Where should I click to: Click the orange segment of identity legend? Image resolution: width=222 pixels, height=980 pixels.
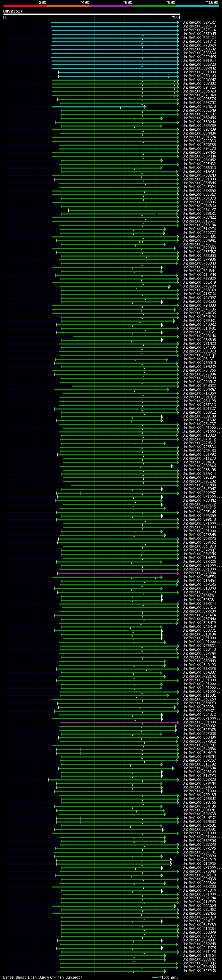coord(68,6)
